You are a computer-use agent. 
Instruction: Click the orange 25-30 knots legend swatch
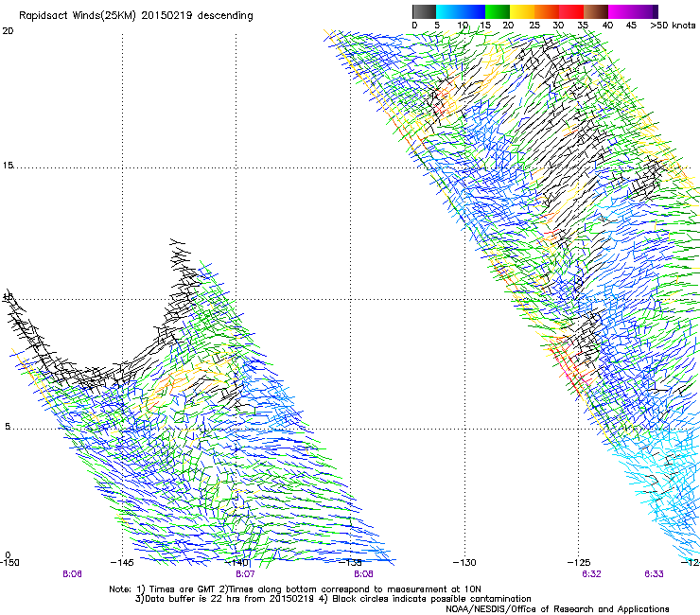547,11
